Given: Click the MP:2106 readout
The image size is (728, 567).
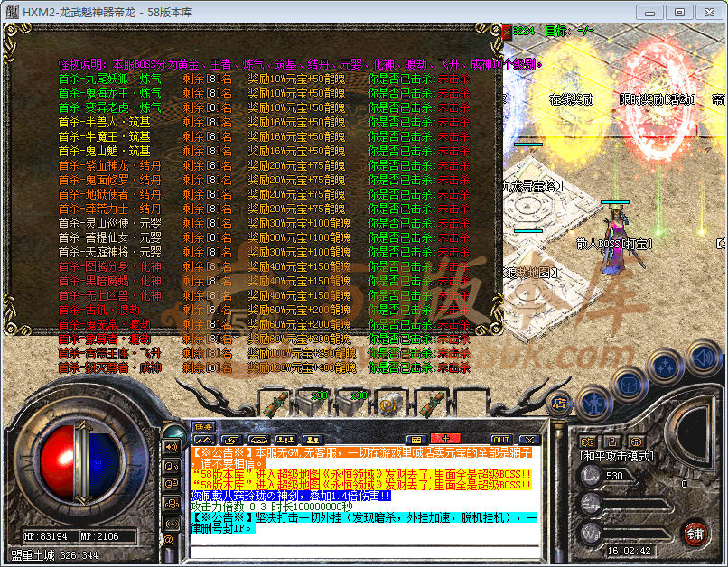Looking at the screenshot, I should [100, 536].
